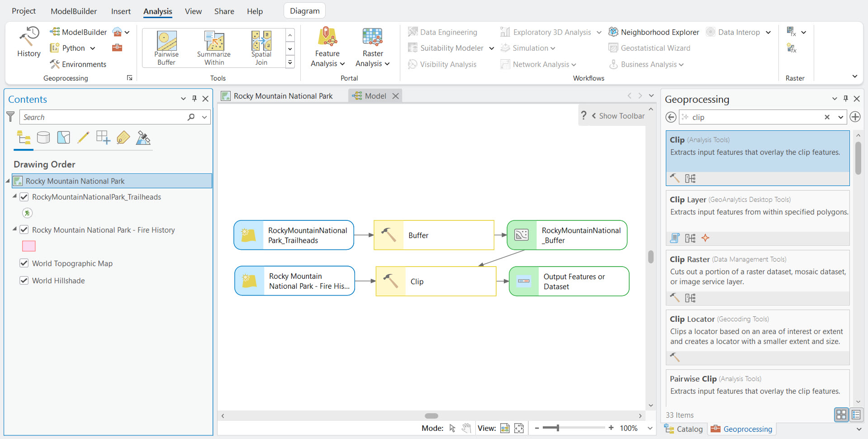Open the View menu

tap(193, 11)
